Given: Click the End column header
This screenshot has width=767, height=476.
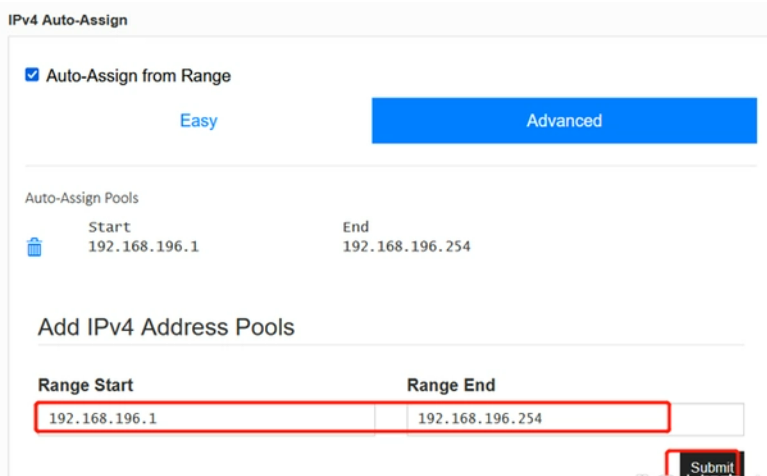Looking at the screenshot, I should [x=356, y=227].
